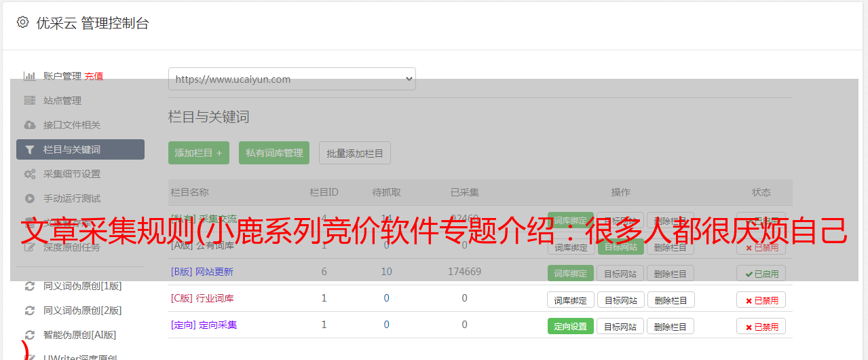The height and width of the screenshot is (360, 868).
Task: Click the [定向] 定向采集 column name
Action: point(204,325)
